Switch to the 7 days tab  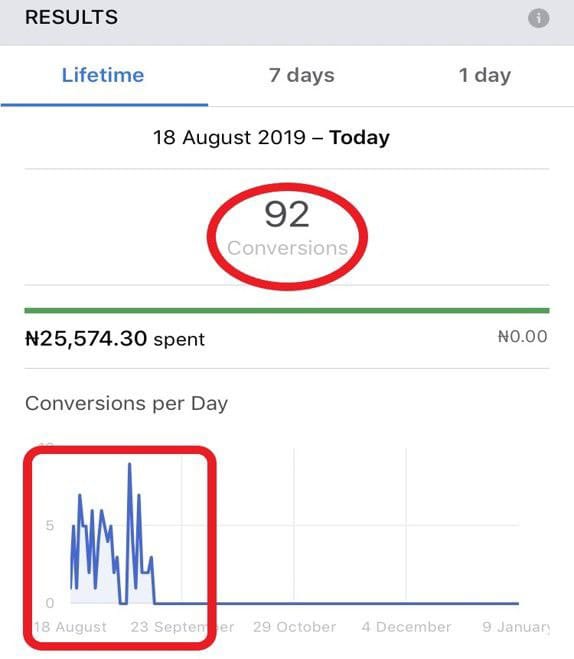click(302, 76)
